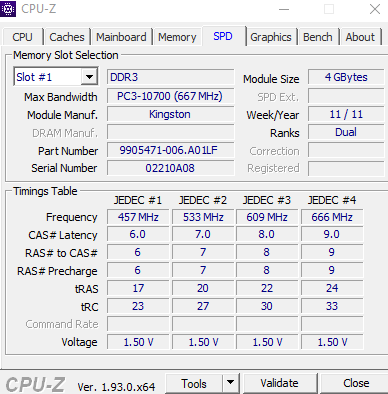Close window with title bar X
This screenshot has height=394, width=388.
[375, 9]
